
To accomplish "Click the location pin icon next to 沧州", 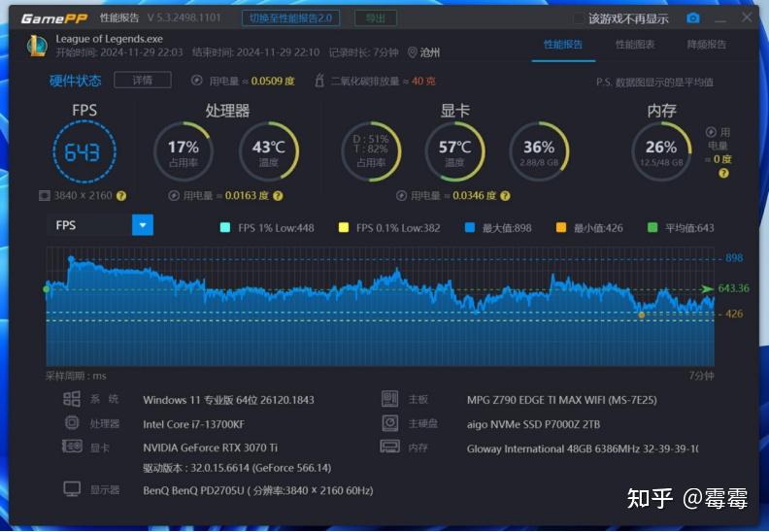I will [x=413, y=52].
